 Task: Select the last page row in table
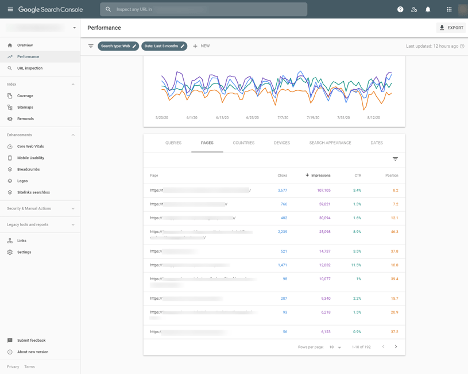(274, 332)
